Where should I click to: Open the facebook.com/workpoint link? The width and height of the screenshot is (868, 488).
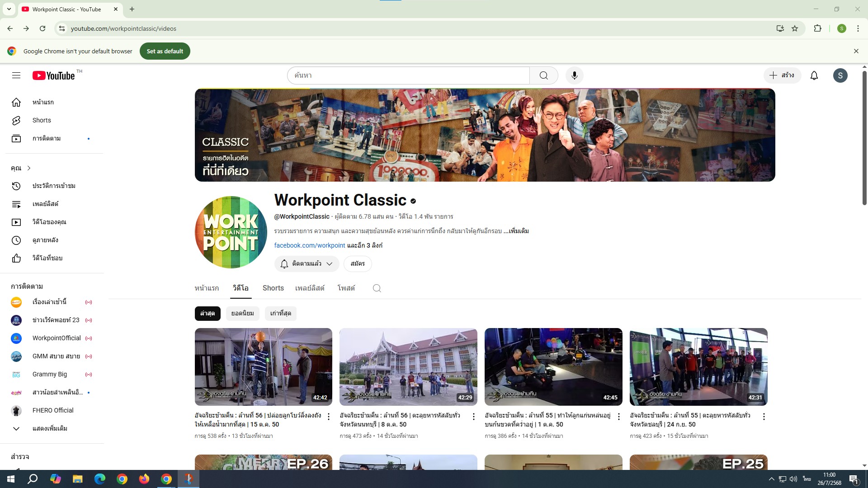[310, 245]
